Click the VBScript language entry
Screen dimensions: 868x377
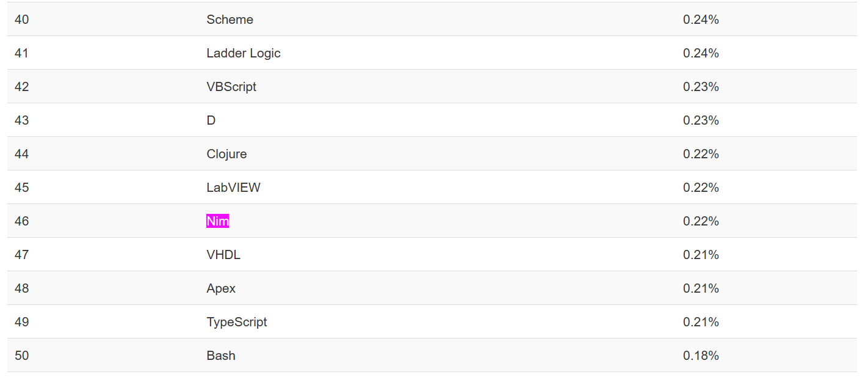(x=231, y=87)
